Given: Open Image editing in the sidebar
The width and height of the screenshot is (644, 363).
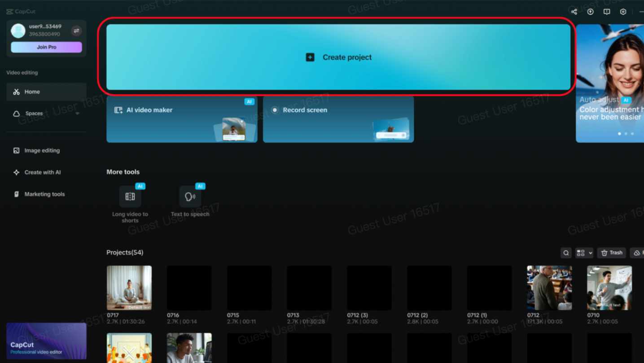Looking at the screenshot, I should [x=42, y=151].
